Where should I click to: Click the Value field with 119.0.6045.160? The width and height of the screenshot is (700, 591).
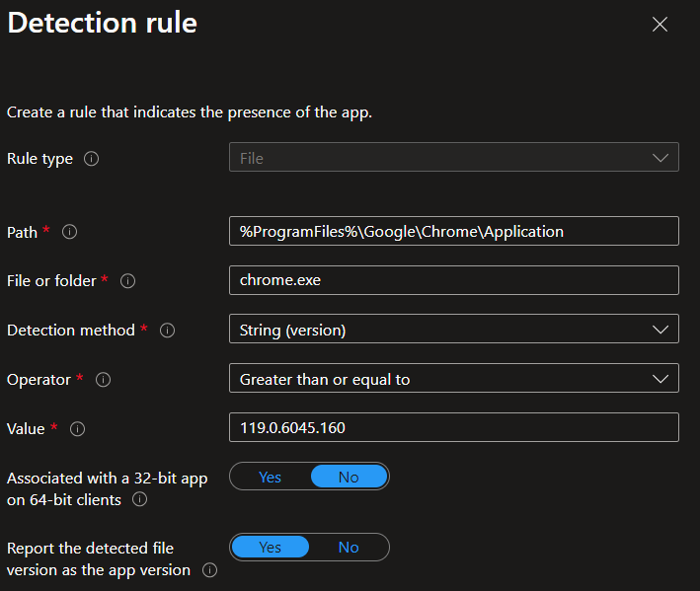(454, 427)
